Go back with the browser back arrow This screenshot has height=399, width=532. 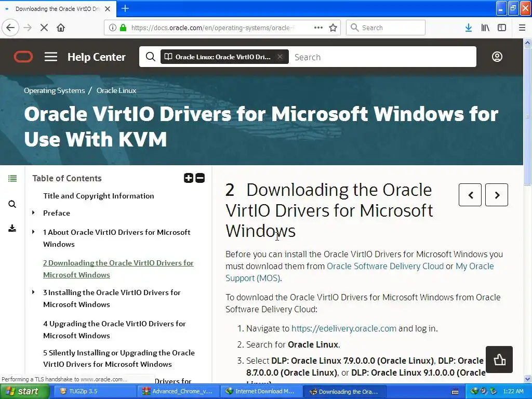pos(10,28)
